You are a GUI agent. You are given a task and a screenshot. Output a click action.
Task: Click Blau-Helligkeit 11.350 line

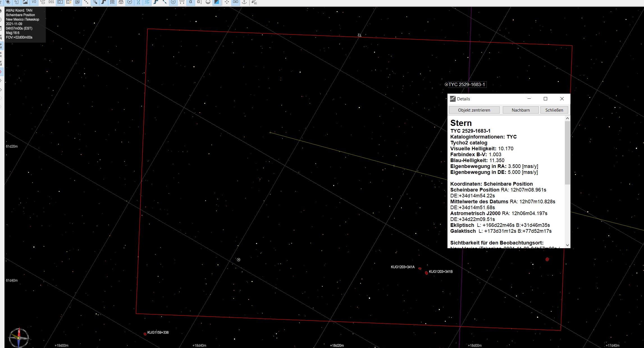pos(477,160)
